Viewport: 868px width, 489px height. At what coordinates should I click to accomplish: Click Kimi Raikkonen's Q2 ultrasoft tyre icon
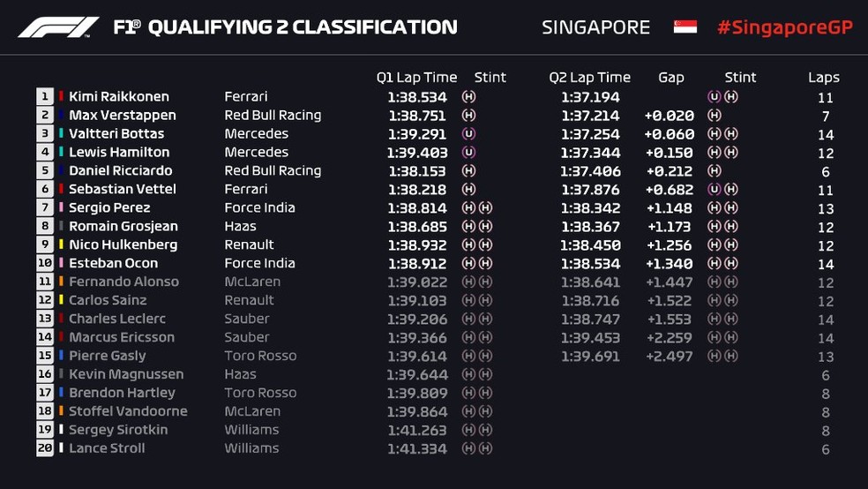point(714,96)
